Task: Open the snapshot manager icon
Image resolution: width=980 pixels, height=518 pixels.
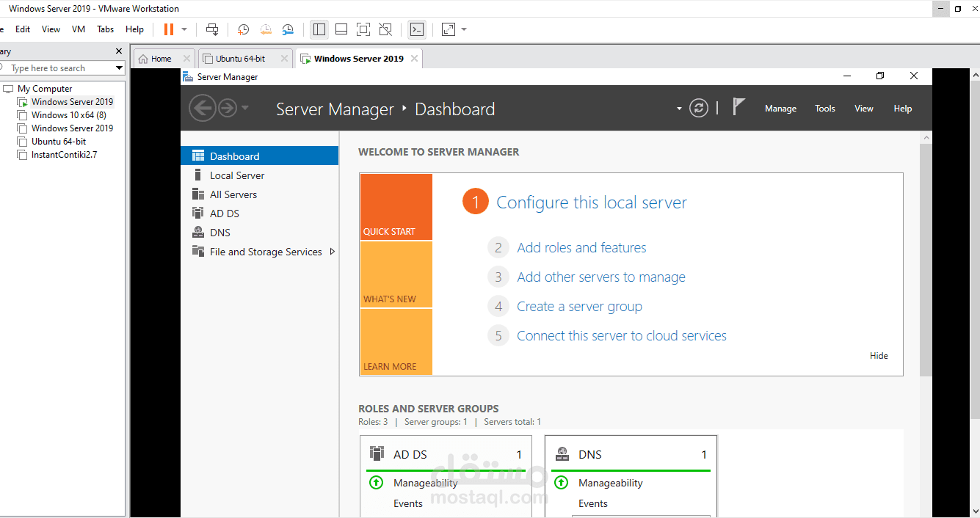Action: tap(288, 29)
